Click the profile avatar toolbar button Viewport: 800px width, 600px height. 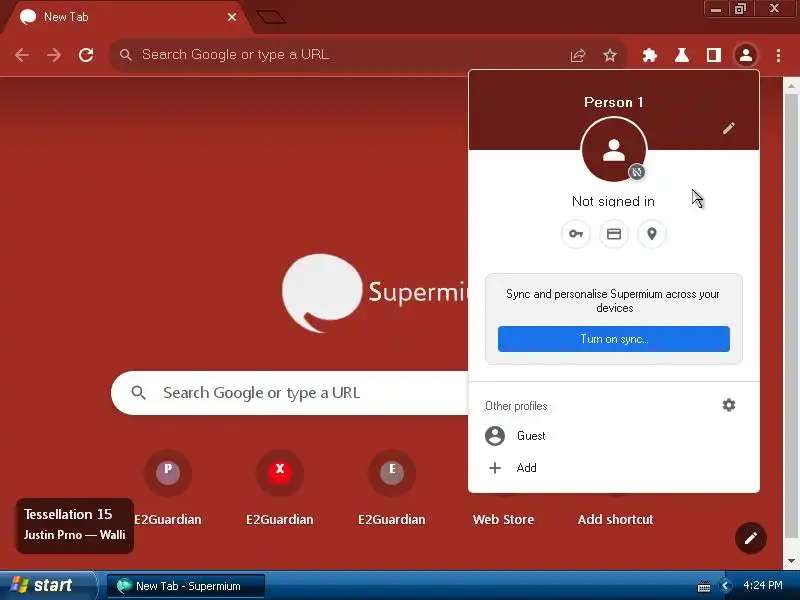coord(746,55)
